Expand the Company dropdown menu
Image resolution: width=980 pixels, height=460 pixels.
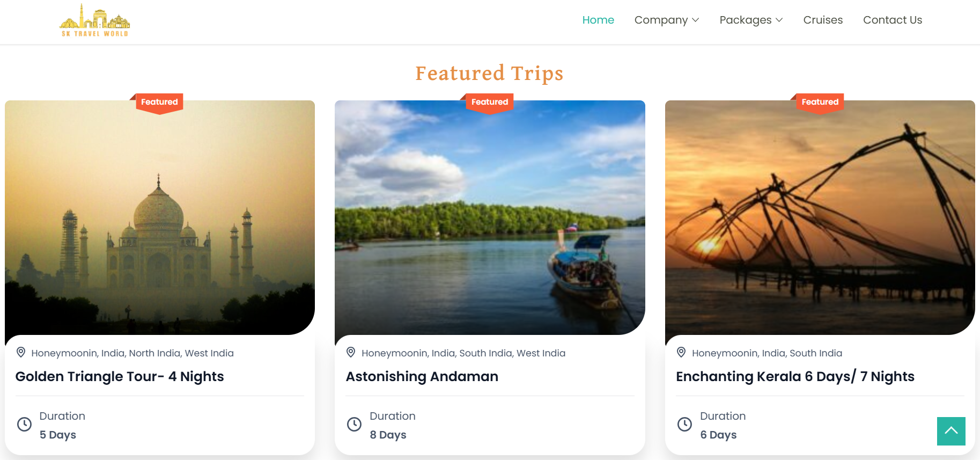666,20
